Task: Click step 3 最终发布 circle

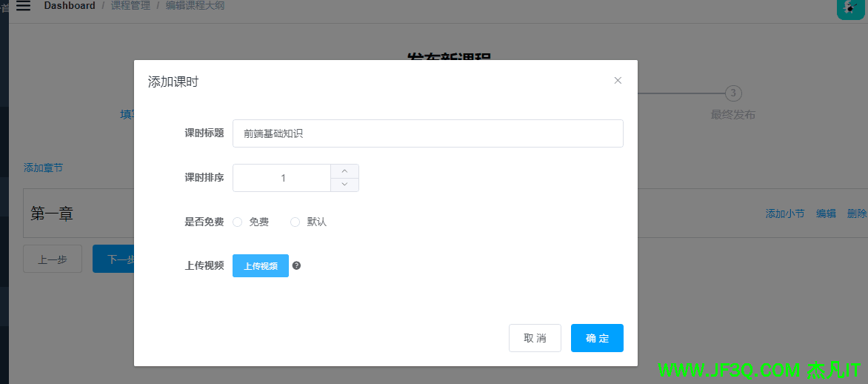Action: coord(733,93)
